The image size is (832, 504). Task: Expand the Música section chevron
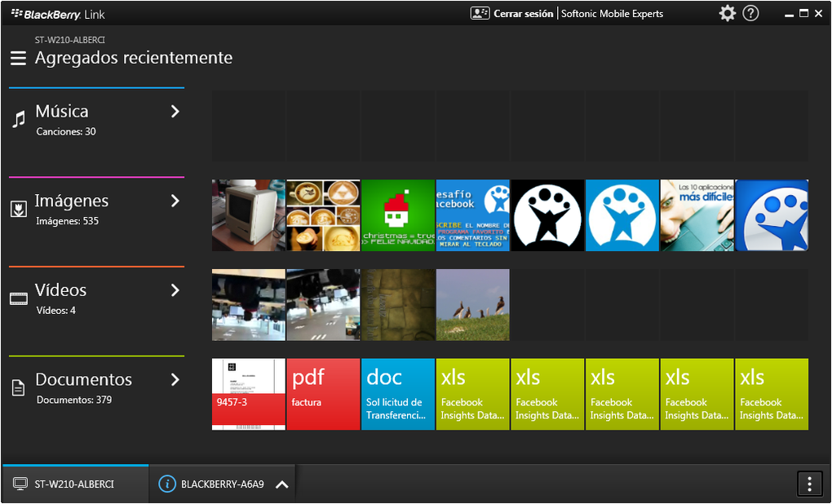(x=175, y=112)
